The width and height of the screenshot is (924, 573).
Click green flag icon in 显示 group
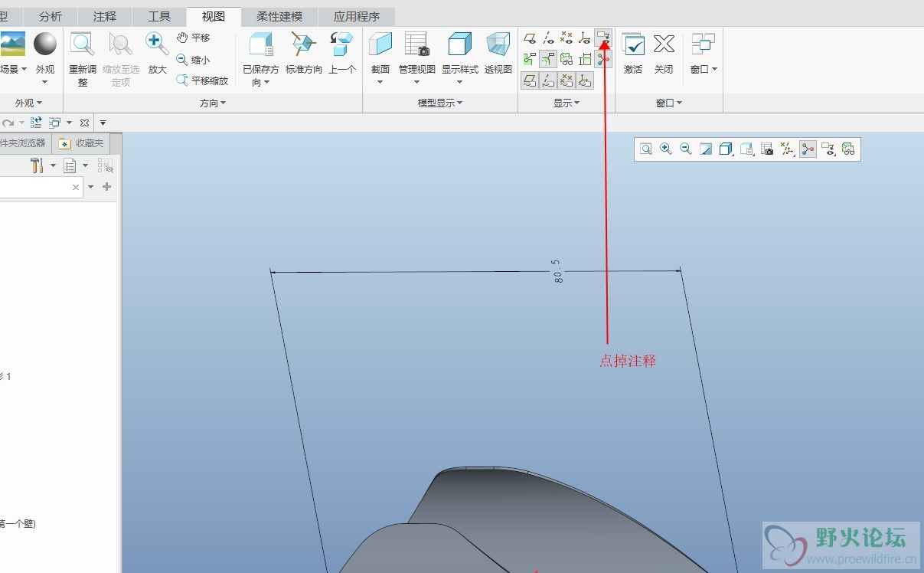pos(530,59)
